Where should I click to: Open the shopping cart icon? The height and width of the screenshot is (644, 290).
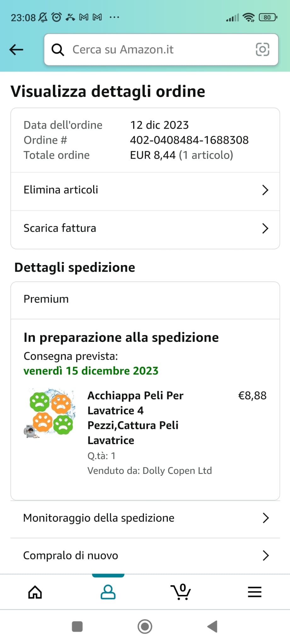click(x=181, y=592)
